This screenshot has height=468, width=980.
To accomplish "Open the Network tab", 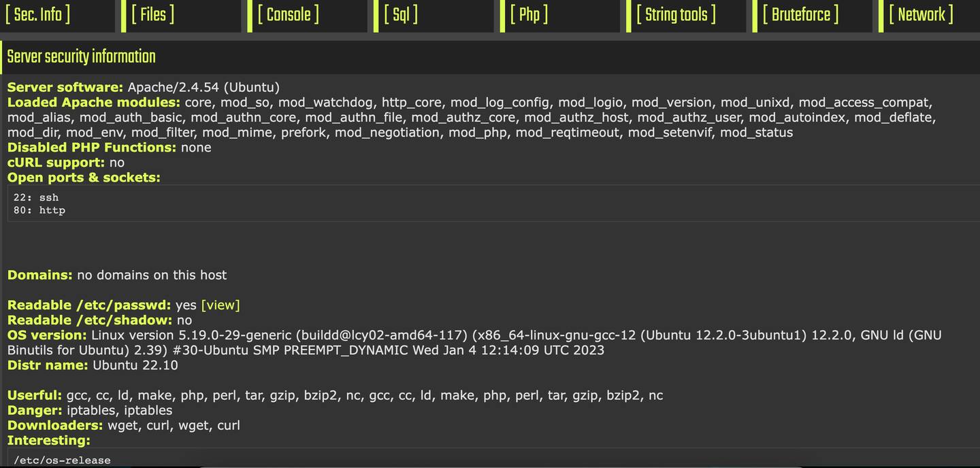I will click(921, 14).
